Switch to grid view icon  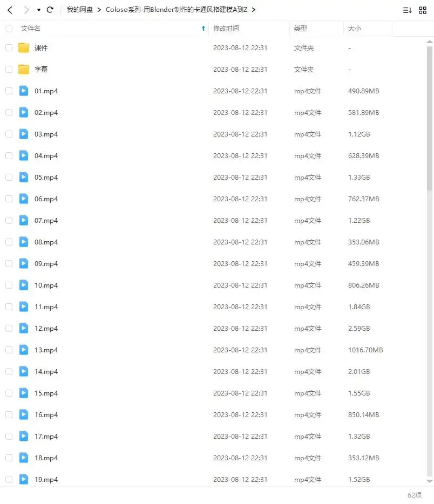[x=423, y=10]
